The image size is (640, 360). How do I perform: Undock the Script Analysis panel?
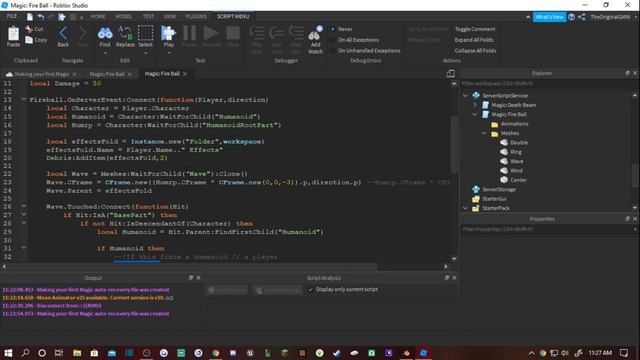(x=447, y=278)
